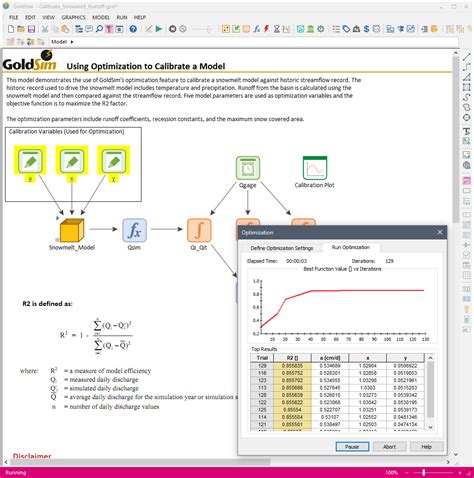474x478 pixels.
Task: Insert the red lightning bolt event element
Action: pos(266,29)
